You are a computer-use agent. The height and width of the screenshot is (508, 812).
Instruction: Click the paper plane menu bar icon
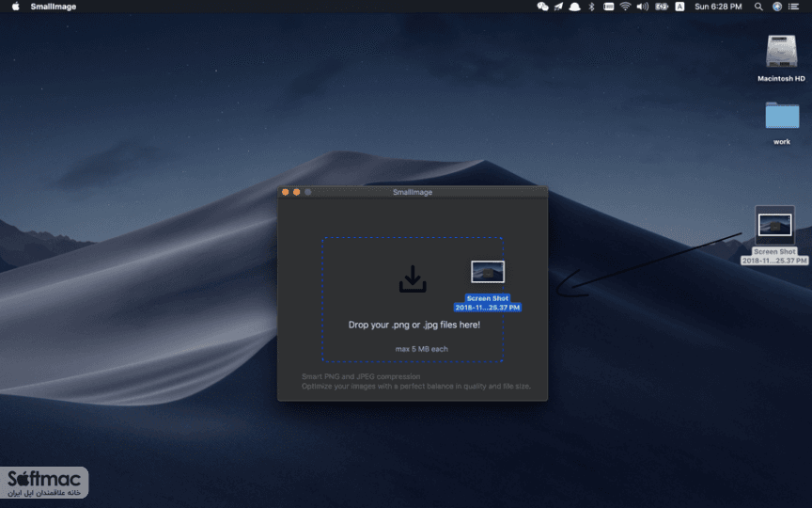coord(558,7)
